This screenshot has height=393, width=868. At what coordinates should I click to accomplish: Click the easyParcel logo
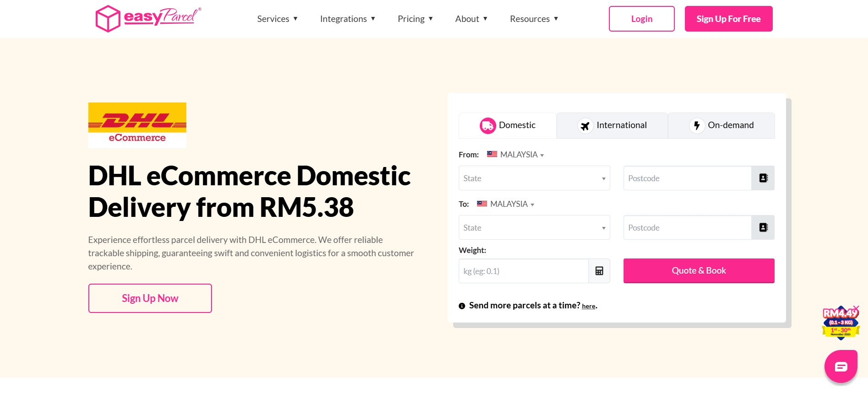[148, 19]
